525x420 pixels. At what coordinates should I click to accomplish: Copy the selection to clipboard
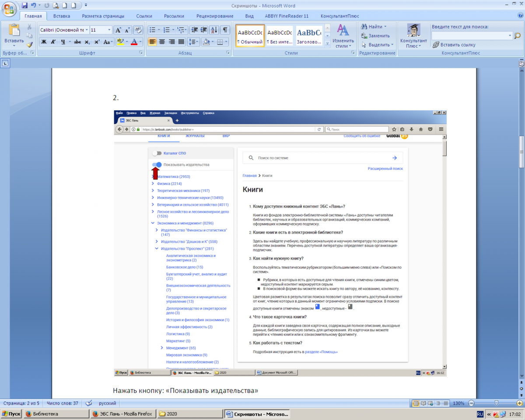(29, 35)
